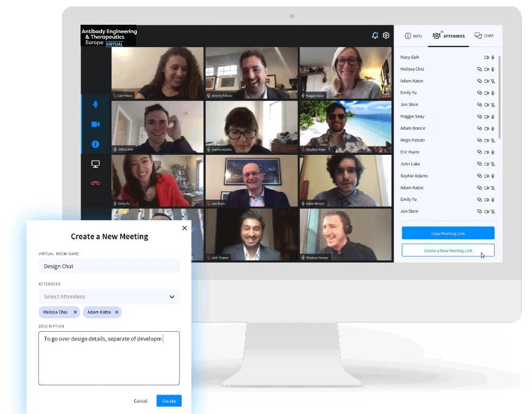The image size is (532, 414).
Task: Open the notifications bell
Action: click(375, 36)
